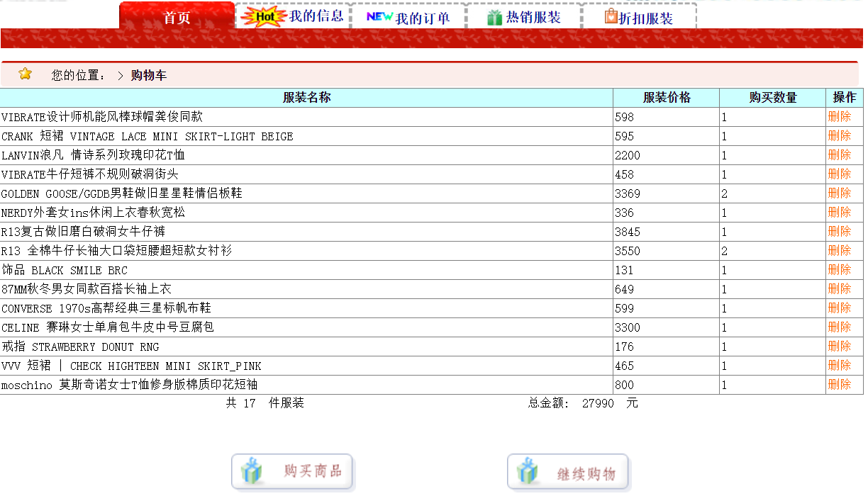The image size is (868, 501).
Task: Click the 购买数量 column header
Action: (x=773, y=98)
